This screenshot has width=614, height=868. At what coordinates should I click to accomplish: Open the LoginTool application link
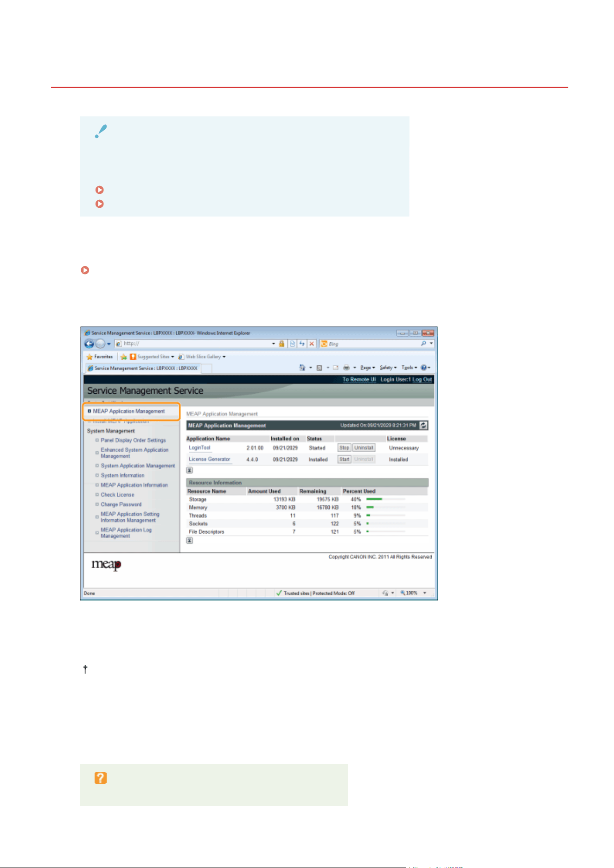coord(199,448)
